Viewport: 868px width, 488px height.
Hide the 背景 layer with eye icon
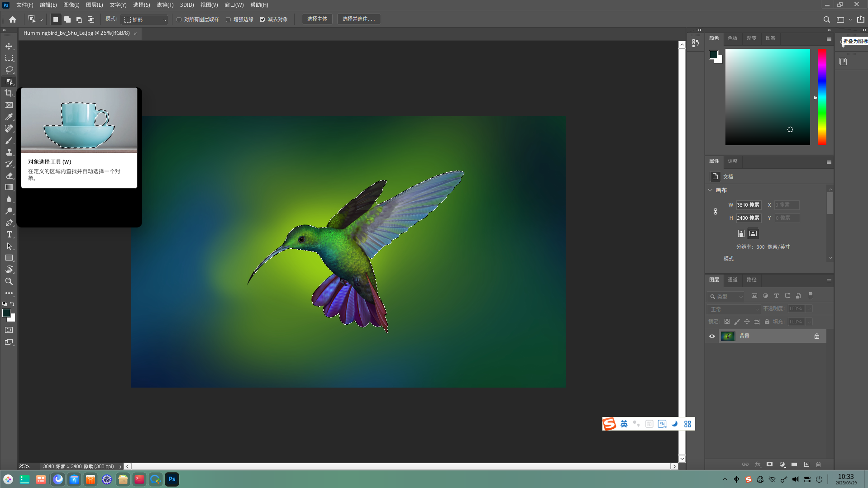[x=712, y=336]
